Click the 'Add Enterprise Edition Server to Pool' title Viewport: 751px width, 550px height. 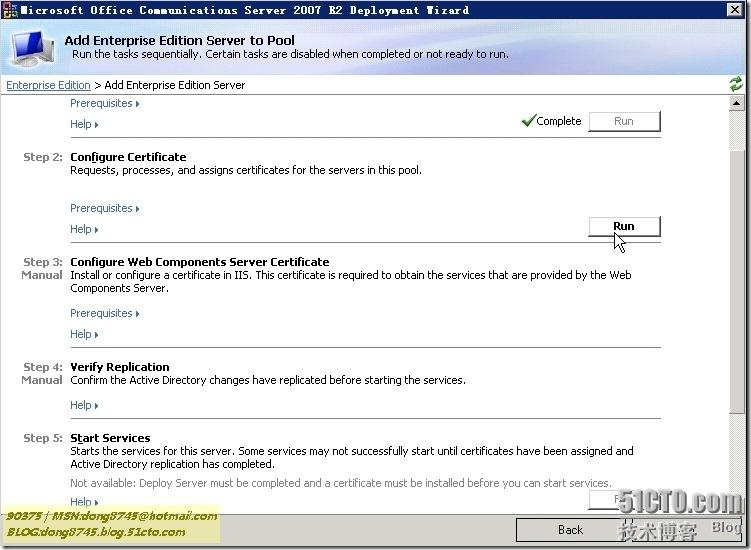[x=180, y=40]
